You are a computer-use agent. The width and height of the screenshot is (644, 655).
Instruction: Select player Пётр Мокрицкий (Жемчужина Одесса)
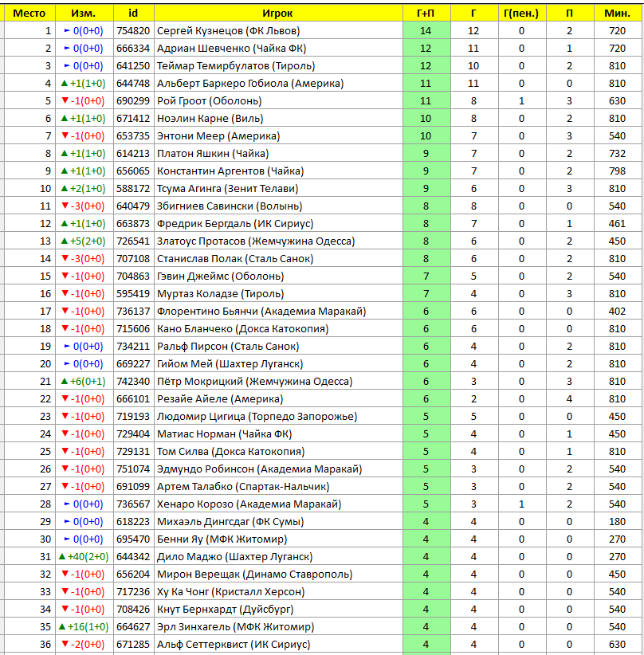point(254,382)
